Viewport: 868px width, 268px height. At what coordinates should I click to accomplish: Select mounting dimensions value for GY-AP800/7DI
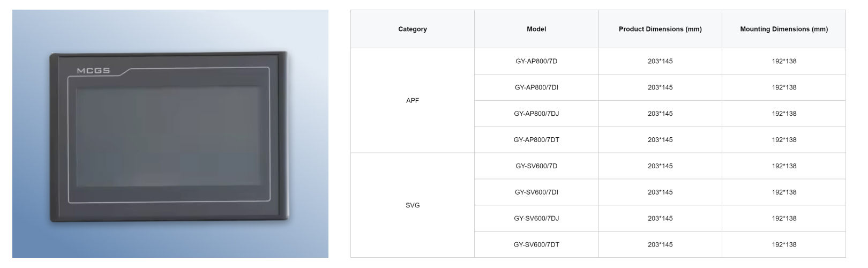(784, 87)
